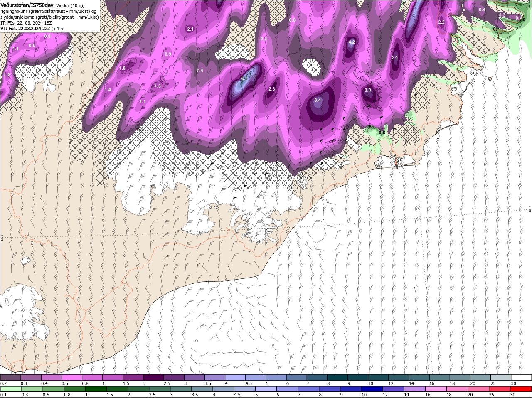Click the 3.4 precipitation value on the map

[x=318, y=100]
